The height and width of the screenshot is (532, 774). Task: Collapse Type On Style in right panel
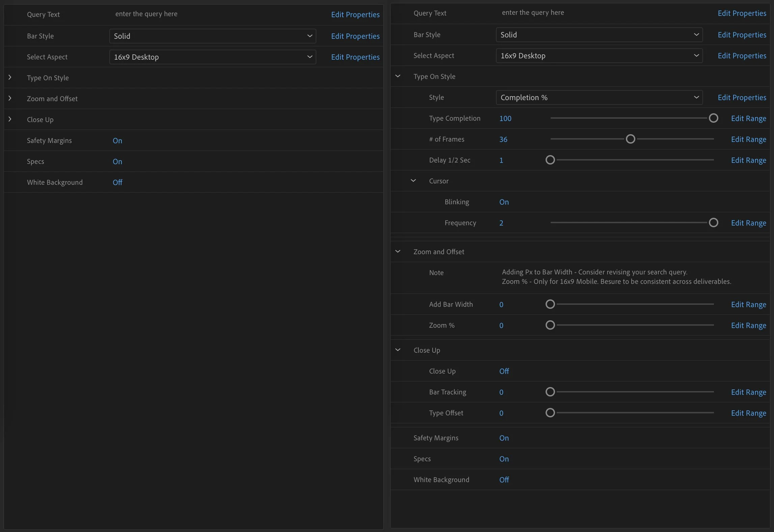coord(398,76)
